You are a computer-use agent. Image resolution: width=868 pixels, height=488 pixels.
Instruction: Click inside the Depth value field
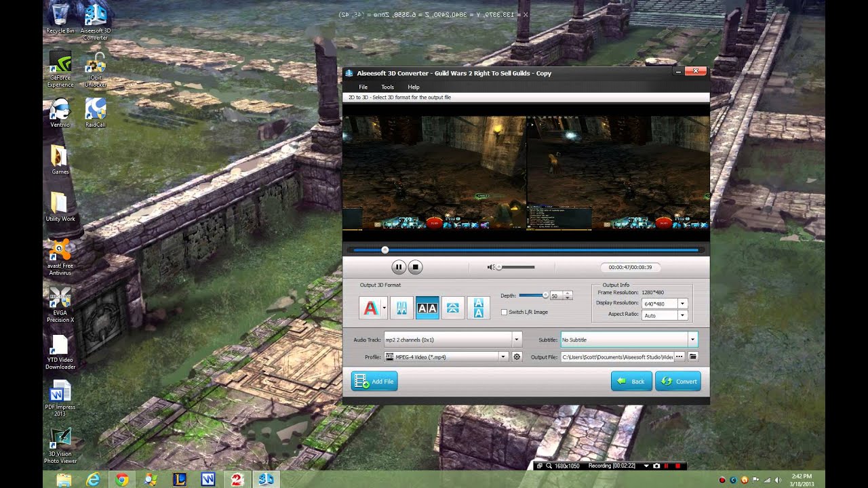click(x=556, y=296)
